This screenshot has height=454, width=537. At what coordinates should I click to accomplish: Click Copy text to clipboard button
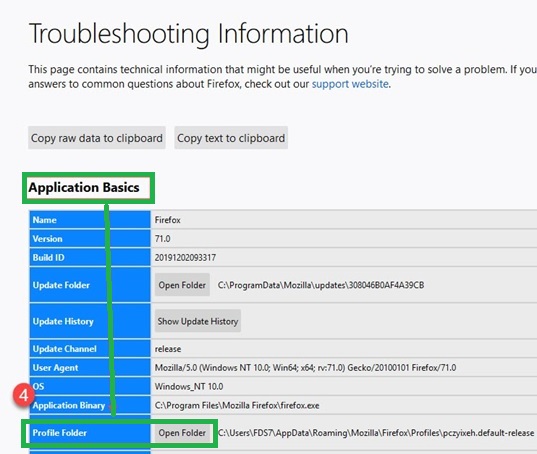click(231, 138)
